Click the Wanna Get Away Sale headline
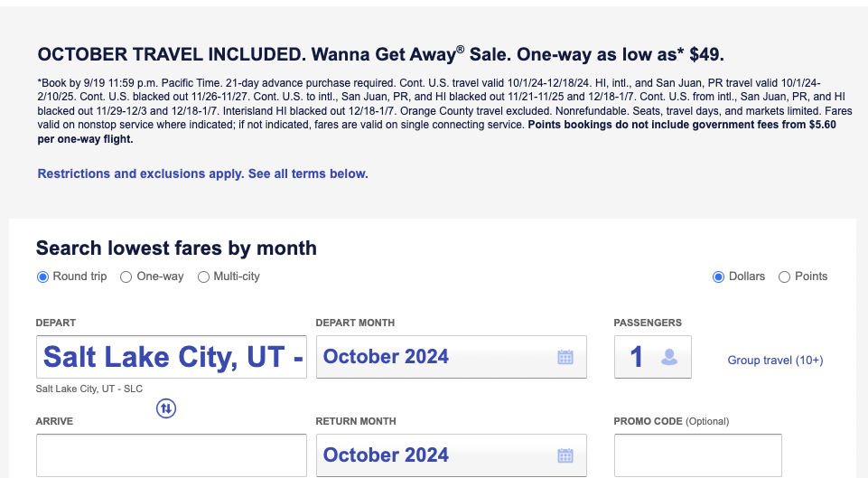The height and width of the screenshot is (478, 868). 380,53
